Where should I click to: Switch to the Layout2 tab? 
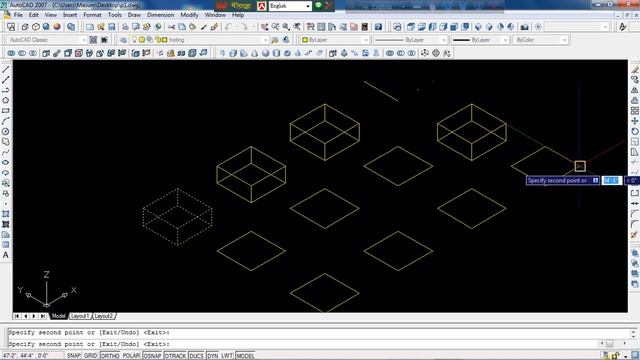tap(103, 316)
